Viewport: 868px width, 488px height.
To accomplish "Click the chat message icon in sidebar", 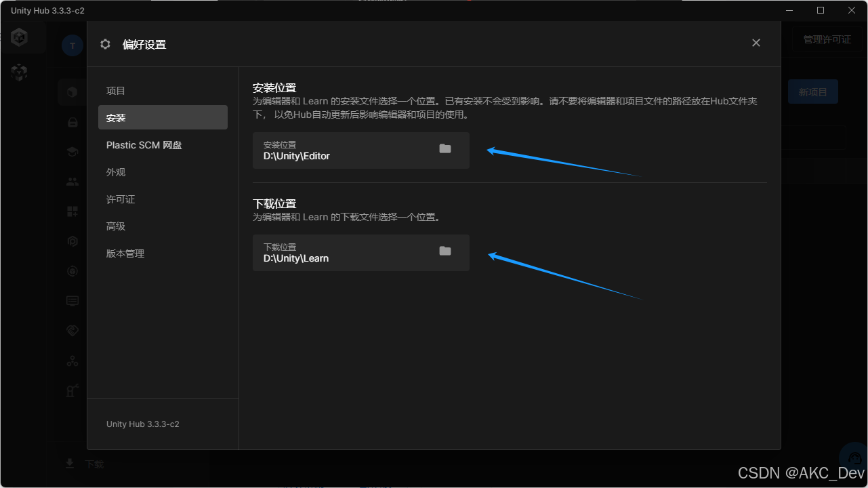I will [x=73, y=301].
